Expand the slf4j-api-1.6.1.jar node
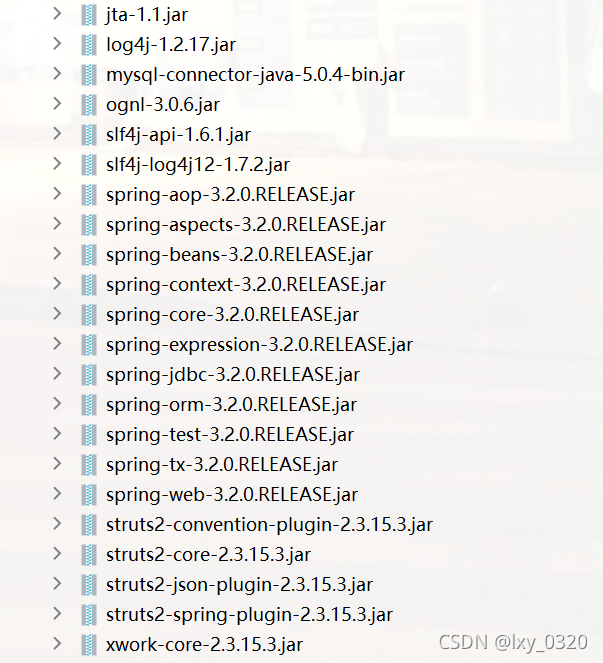The image size is (603, 663). (57, 134)
